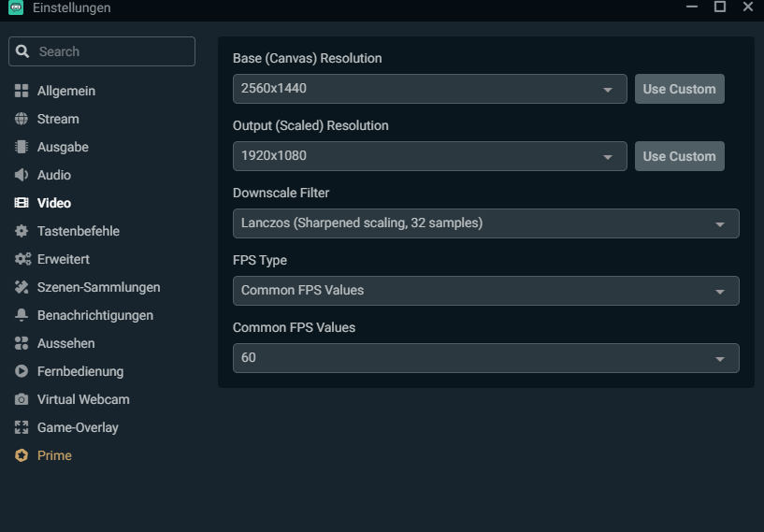
Task: Click the Erweitert cogs icon
Action: pyautogui.click(x=22, y=259)
